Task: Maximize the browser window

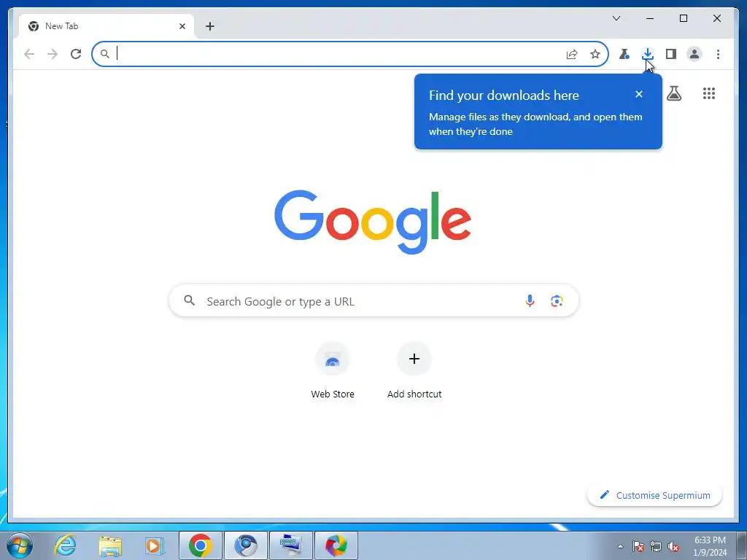Action: (683, 18)
